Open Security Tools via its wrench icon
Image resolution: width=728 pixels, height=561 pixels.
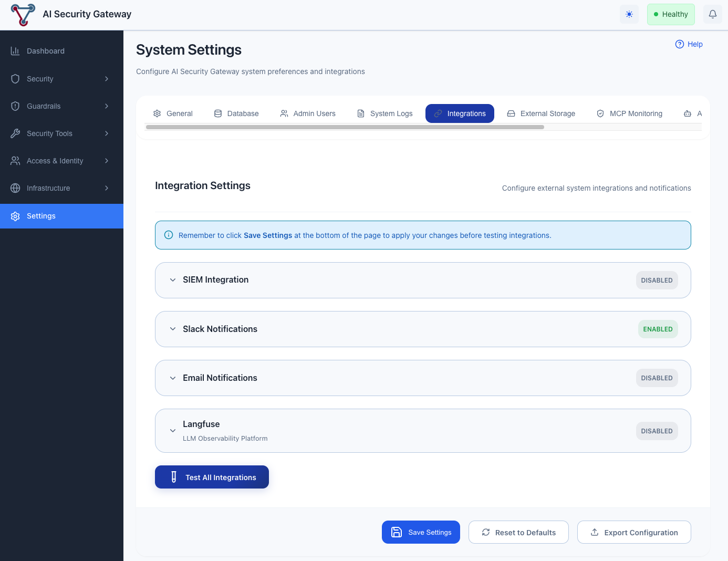(16, 133)
